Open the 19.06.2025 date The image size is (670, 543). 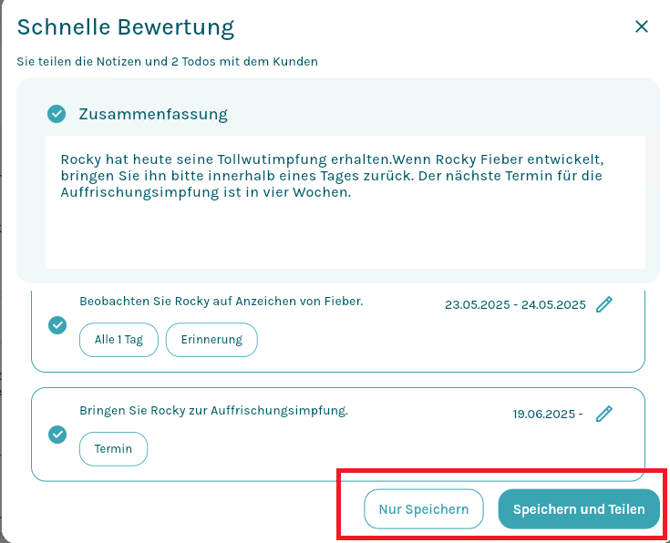click(547, 414)
